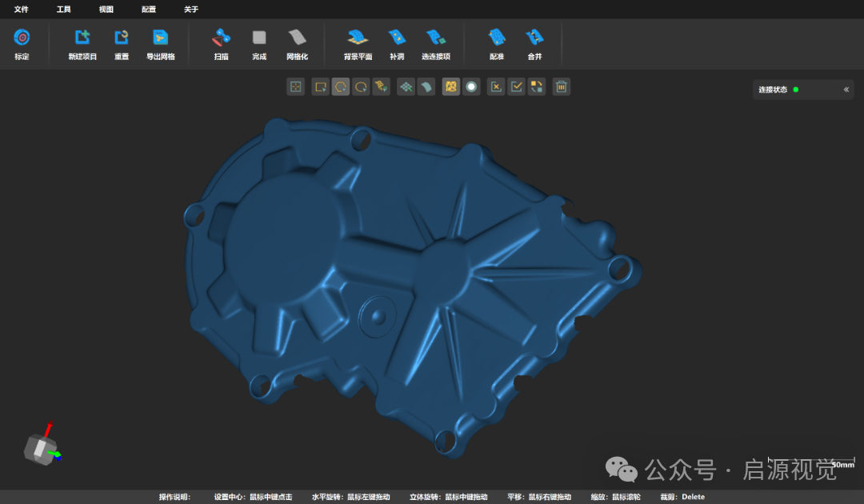Toggle the yellow wireframe mesh display
The width and height of the screenshot is (864, 504).
tap(451, 86)
